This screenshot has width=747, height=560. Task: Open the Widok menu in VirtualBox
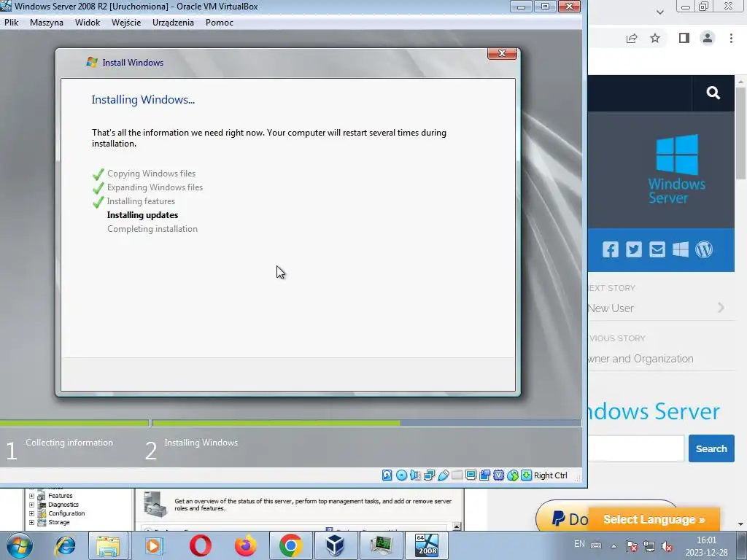tap(88, 23)
